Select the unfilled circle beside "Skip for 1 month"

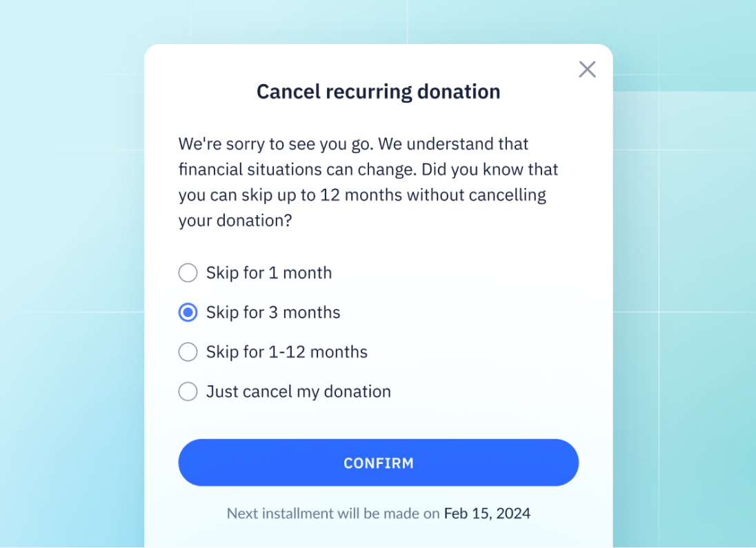pyautogui.click(x=188, y=273)
